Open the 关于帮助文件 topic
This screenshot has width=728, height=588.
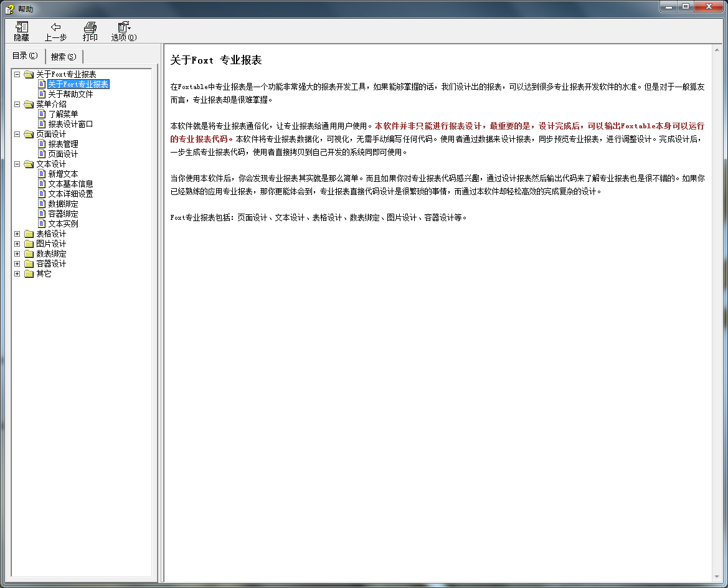70,94
